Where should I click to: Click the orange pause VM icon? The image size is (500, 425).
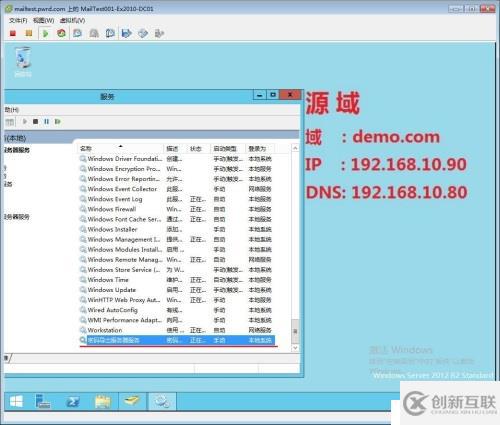click(29, 33)
